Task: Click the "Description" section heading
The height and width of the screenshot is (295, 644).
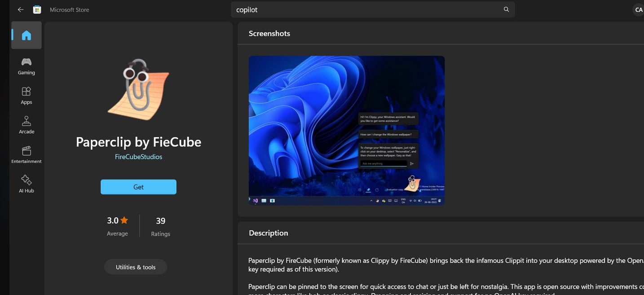Action: pos(269,233)
